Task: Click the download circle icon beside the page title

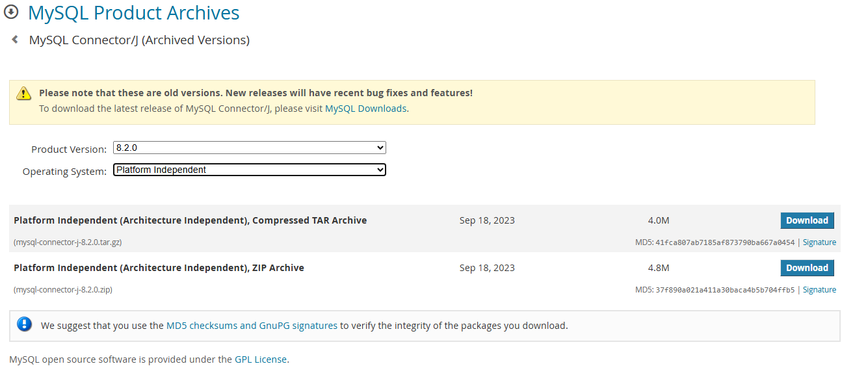Action: (11, 12)
